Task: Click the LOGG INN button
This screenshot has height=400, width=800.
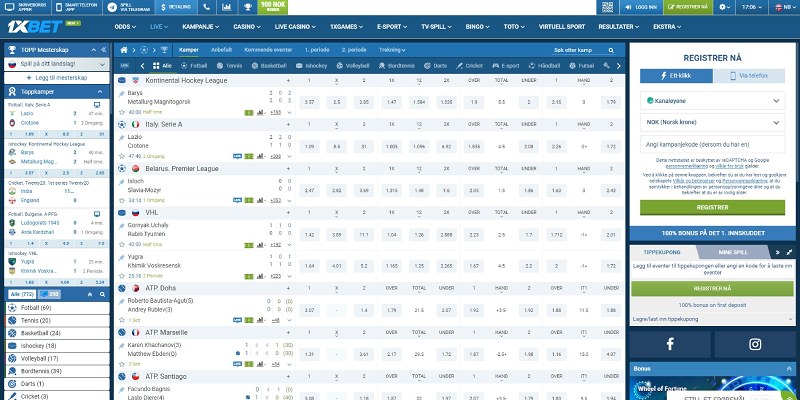Action: 641,7
